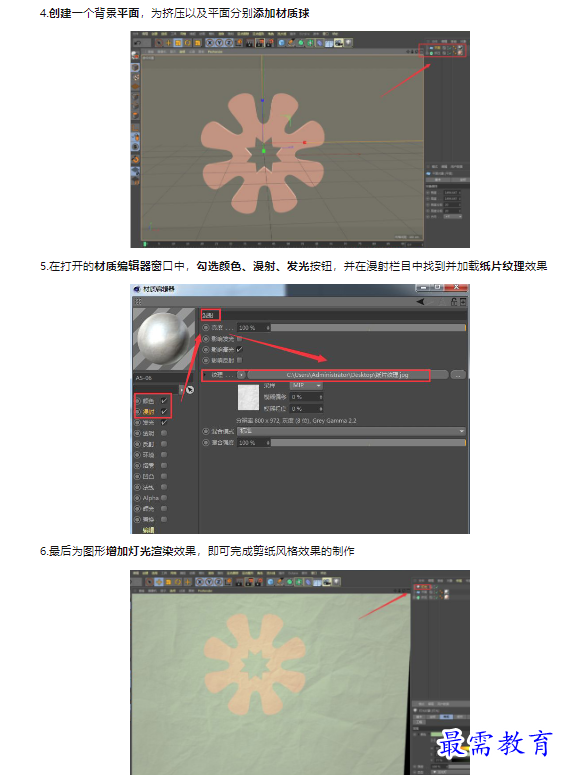Click new window icon in Material Editor header

(463, 301)
